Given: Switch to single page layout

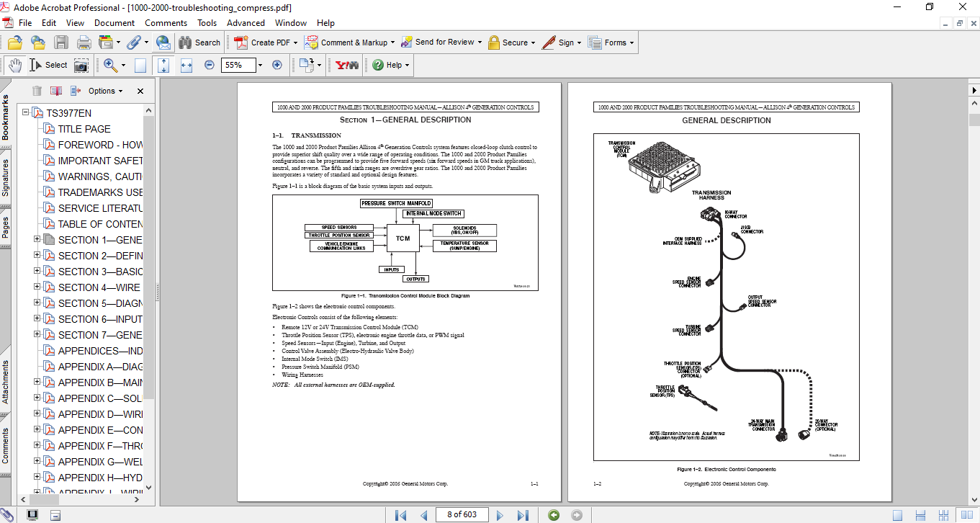Looking at the screenshot, I should [898, 514].
